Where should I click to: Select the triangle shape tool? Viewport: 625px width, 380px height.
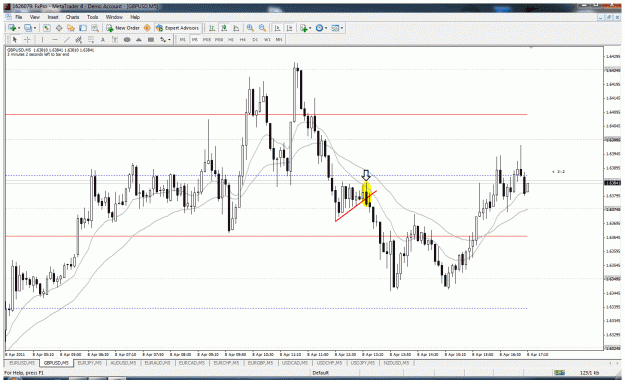[x=139, y=39]
